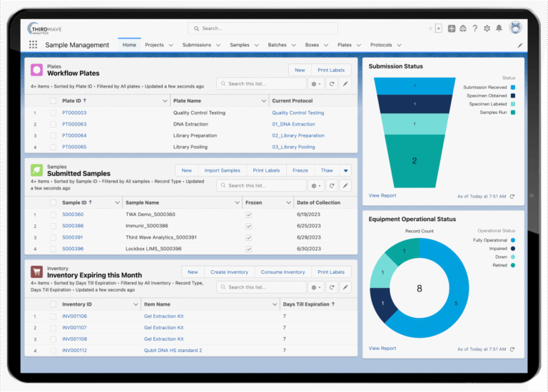Viewport: 548px width, 392px height.
Task: Open the Setup gear icon in header
Action: [487, 29]
